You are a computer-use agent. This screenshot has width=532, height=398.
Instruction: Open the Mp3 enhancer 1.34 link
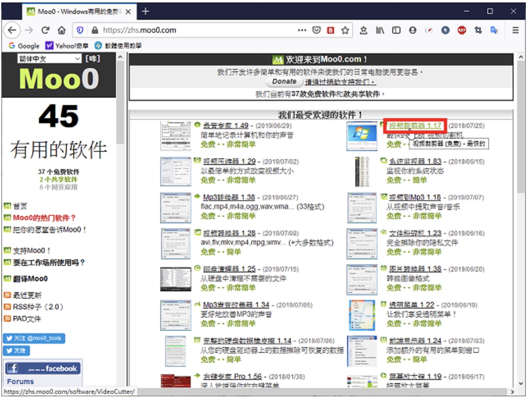pos(236,305)
